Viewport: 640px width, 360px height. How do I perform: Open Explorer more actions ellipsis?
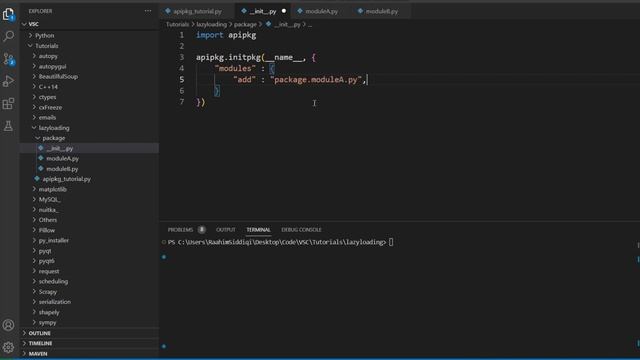click(x=148, y=11)
